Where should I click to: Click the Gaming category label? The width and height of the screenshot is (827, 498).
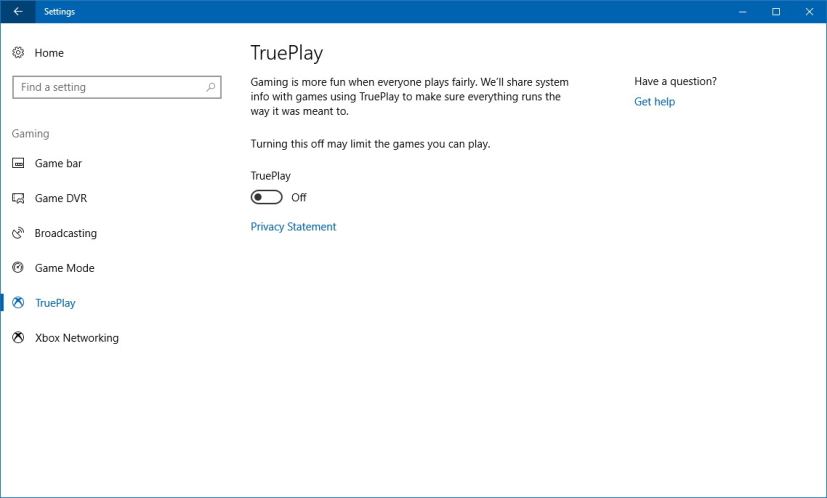tap(31, 133)
